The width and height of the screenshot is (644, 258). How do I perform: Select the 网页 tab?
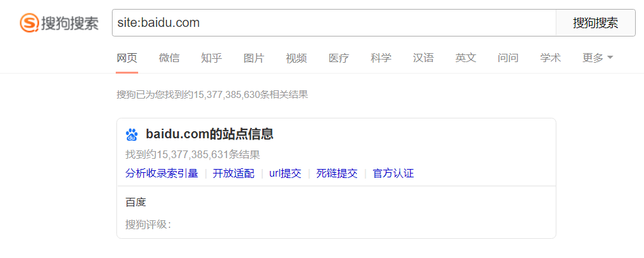[x=127, y=58]
